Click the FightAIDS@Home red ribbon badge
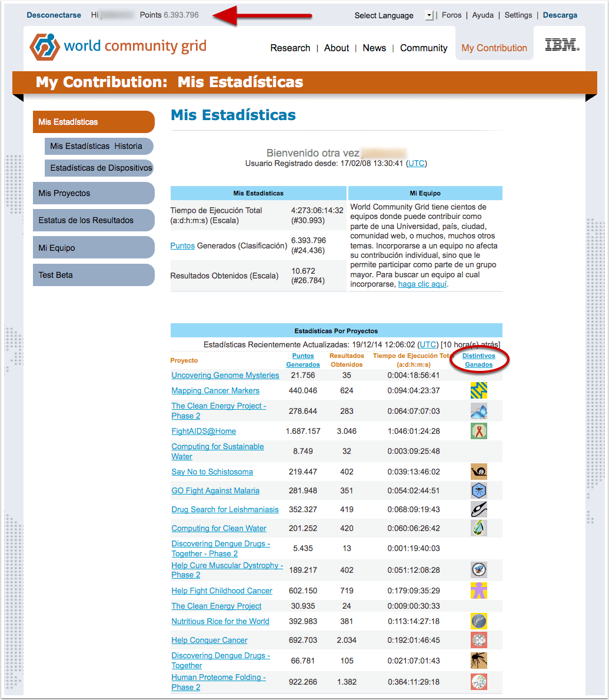This screenshot has width=609, height=700. [478, 431]
